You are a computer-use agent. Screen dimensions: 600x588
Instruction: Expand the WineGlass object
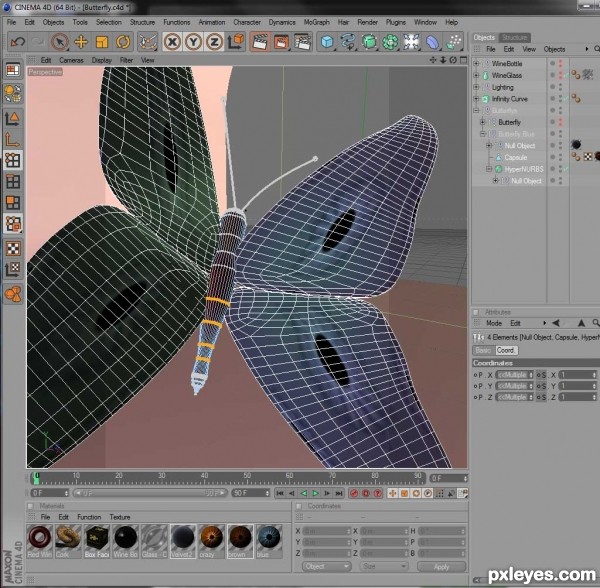(x=476, y=75)
